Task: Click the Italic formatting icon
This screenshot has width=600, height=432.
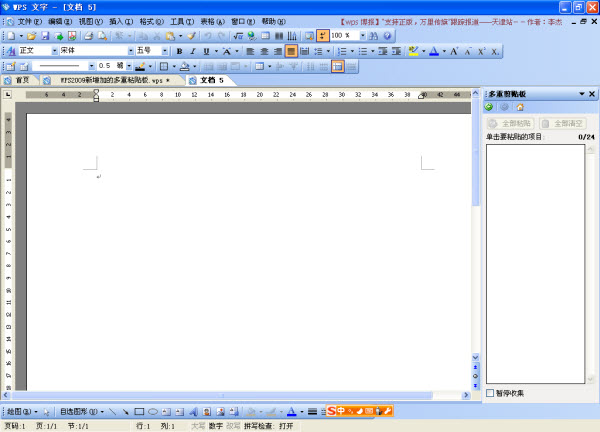Action: [x=193, y=50]
